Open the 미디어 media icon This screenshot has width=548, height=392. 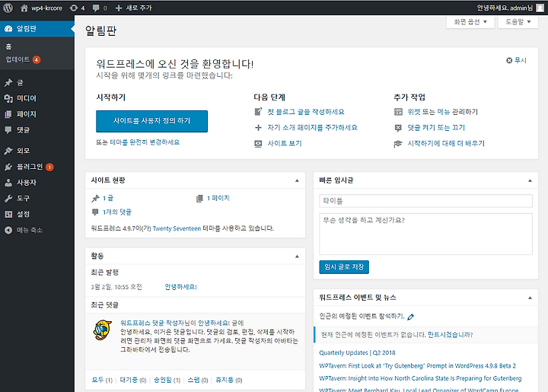(x=8, y=98)
